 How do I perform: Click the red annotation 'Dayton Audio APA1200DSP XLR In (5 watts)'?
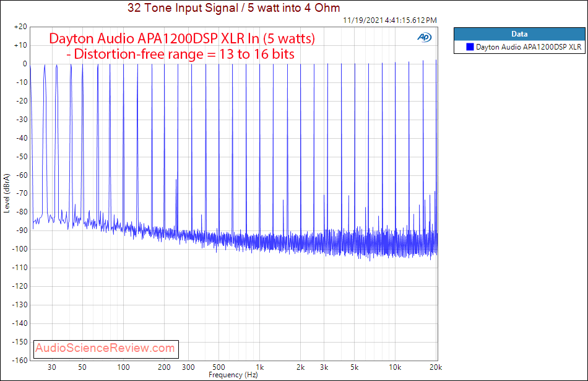(182, 38)
